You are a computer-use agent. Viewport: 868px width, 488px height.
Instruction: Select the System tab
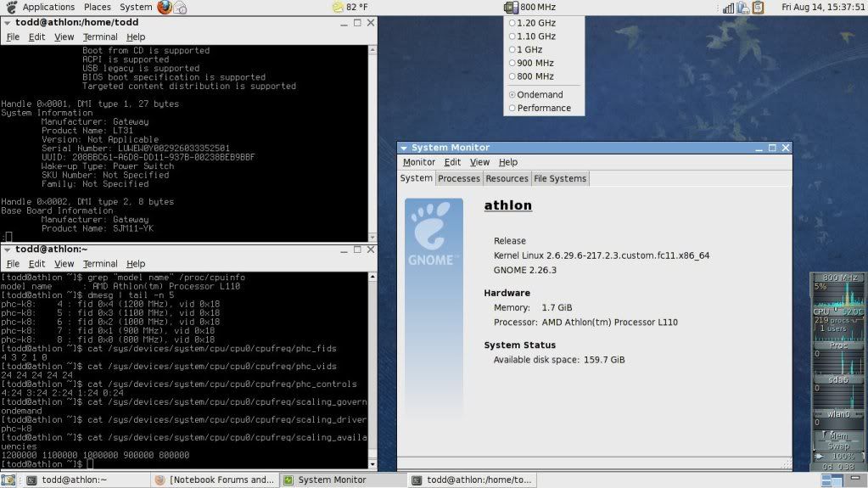[417, 178]
